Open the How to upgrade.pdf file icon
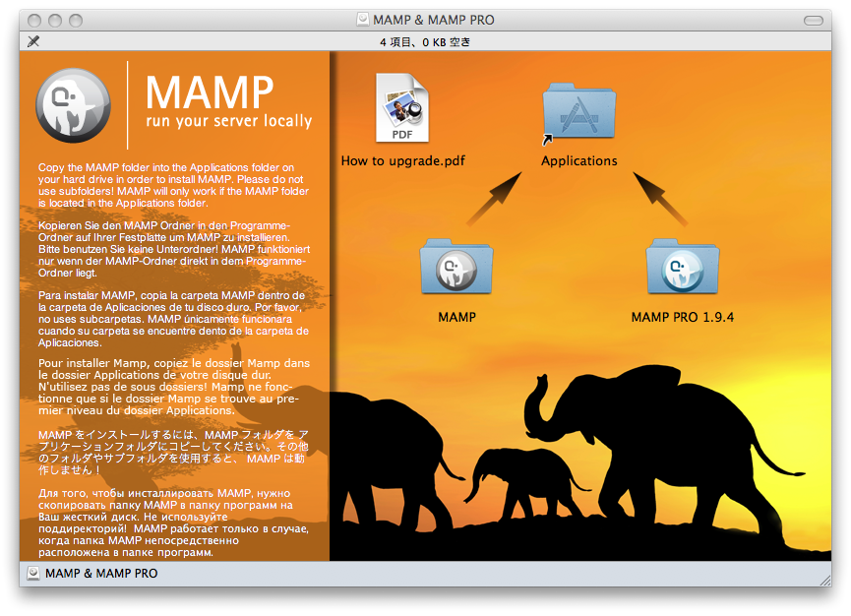Viewport: 851px width, 616px height. (402, 108)
